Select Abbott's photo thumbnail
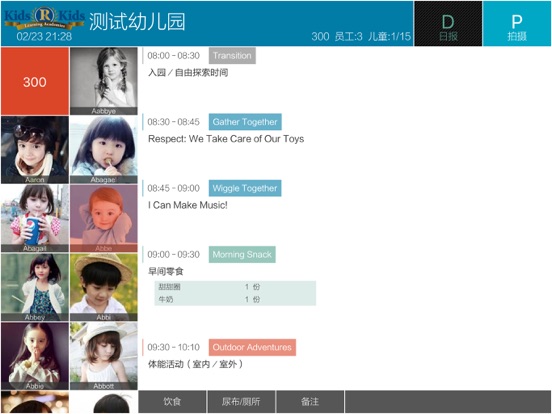 point(104,356)
